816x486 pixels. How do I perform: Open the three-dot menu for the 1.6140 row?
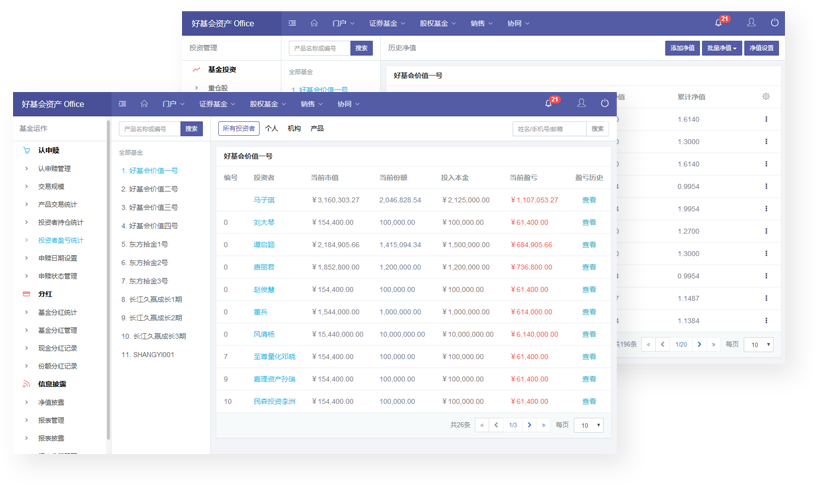point(766,120)
